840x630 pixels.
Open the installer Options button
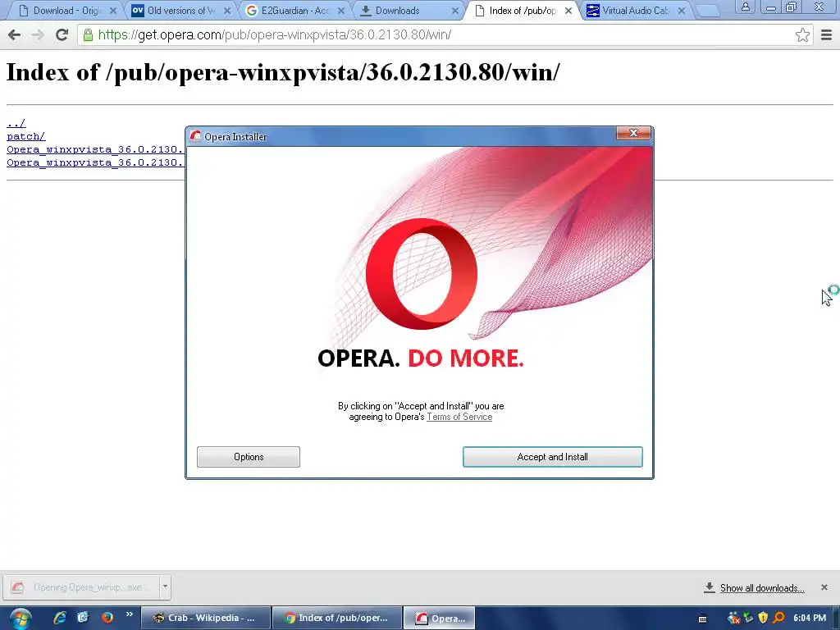pos(248,457)
